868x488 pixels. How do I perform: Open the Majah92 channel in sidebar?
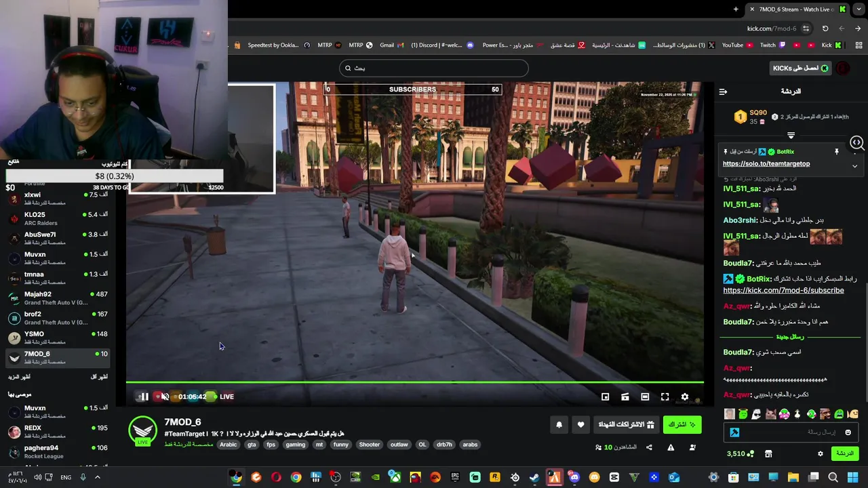58,298
